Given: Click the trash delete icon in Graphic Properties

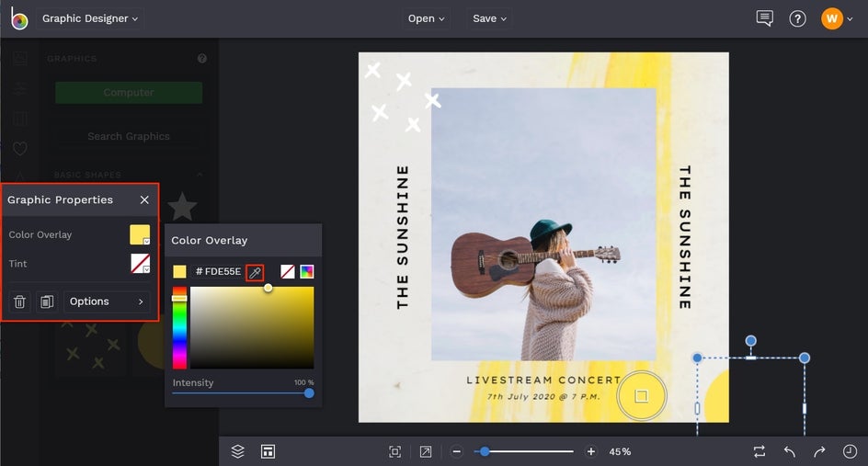Looking at the screenshot, I should point(20,301).
